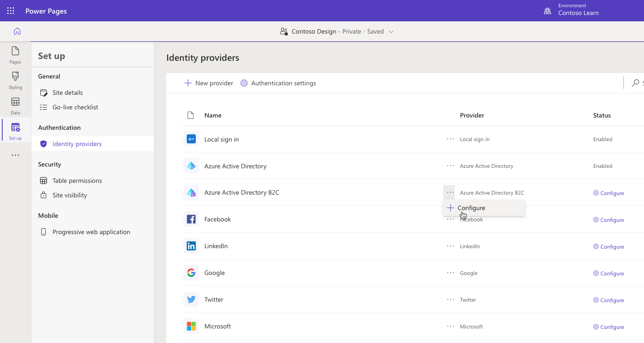Click the Facebook provider logo
This screenshot has height=343, width=644.
point(191,219)
